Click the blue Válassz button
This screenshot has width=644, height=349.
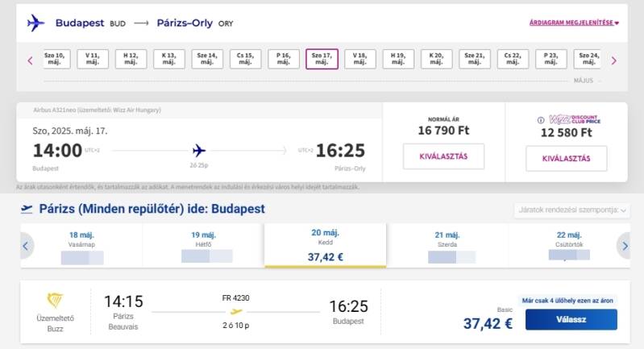[571, 320]
